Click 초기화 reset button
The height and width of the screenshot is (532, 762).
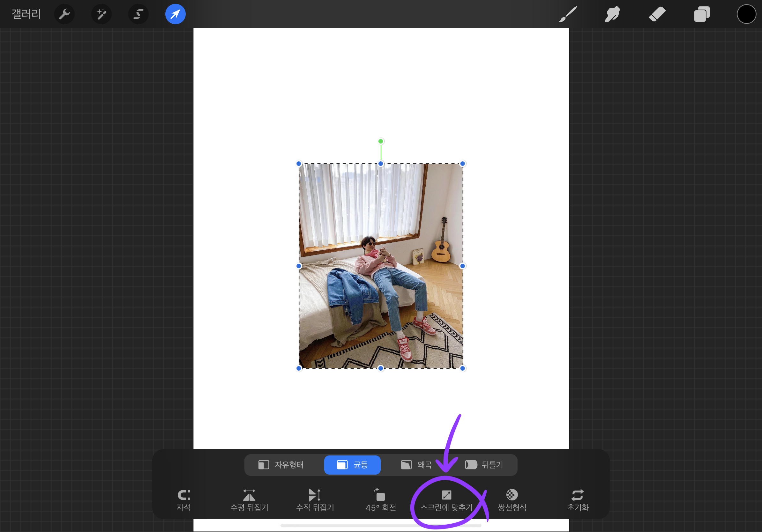pos(578,500)
